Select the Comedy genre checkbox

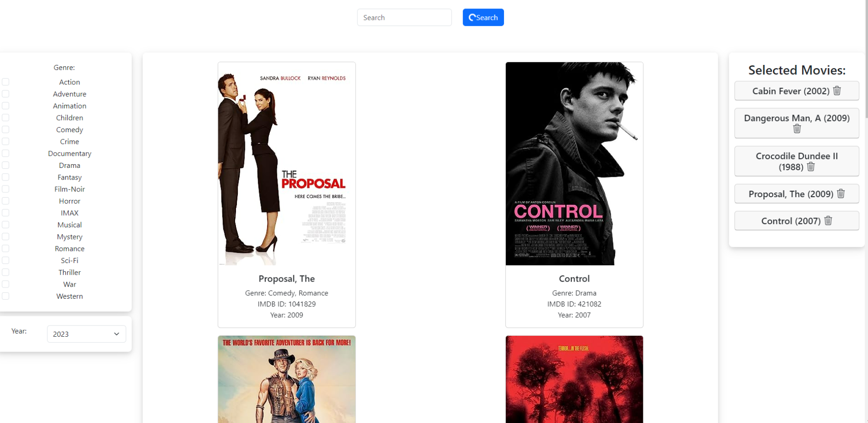coord(6,129)
